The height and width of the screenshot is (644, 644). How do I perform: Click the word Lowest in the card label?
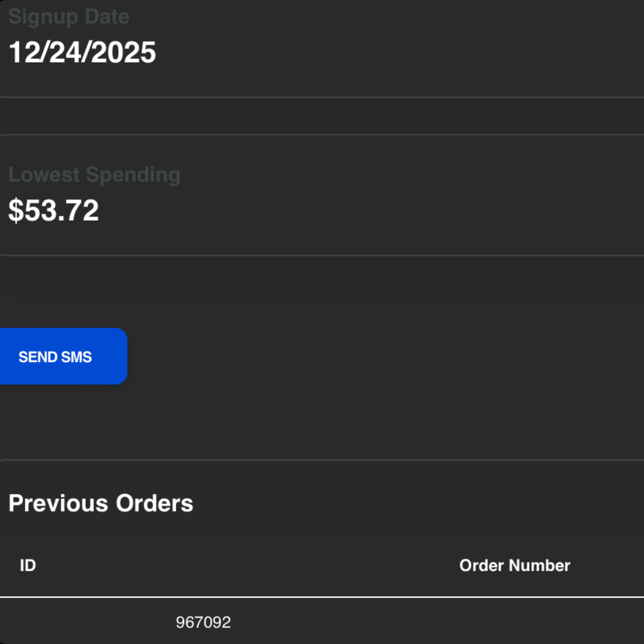44,175
